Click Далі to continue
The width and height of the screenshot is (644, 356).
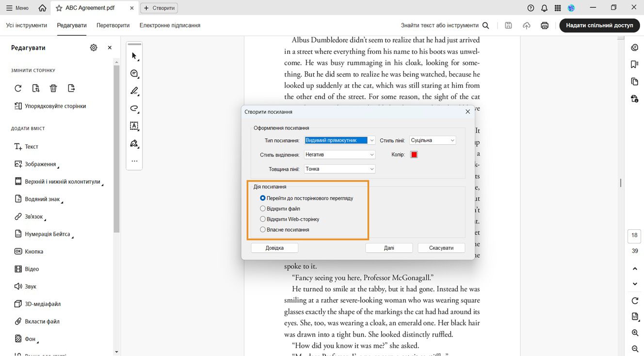click(x=389, y=248)
